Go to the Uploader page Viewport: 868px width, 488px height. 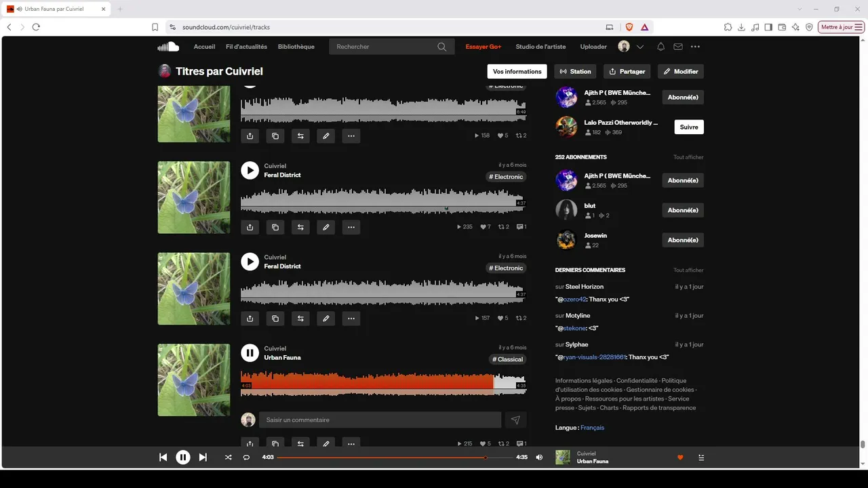coord(593,47)
